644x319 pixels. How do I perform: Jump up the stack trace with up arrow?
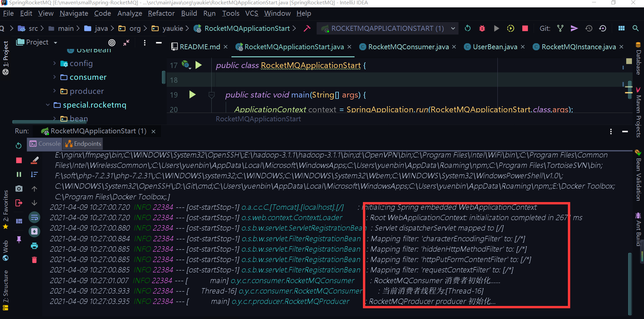point(34,189)
